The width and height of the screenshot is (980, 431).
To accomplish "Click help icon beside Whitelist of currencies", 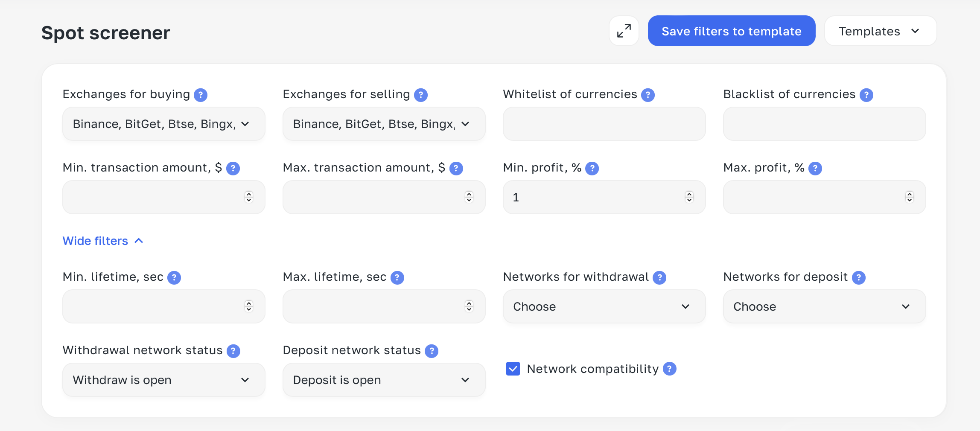I will coord(648,95).
